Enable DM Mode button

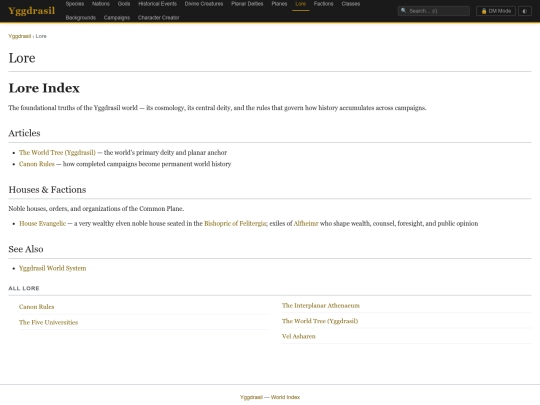coord(496,11)
